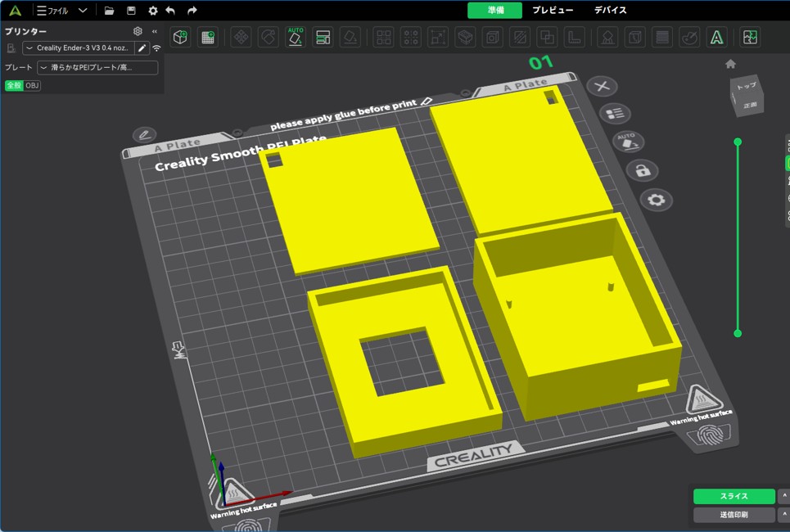Expand the arrow next to スライス button
Screen dimensions: 790x532
783,496
